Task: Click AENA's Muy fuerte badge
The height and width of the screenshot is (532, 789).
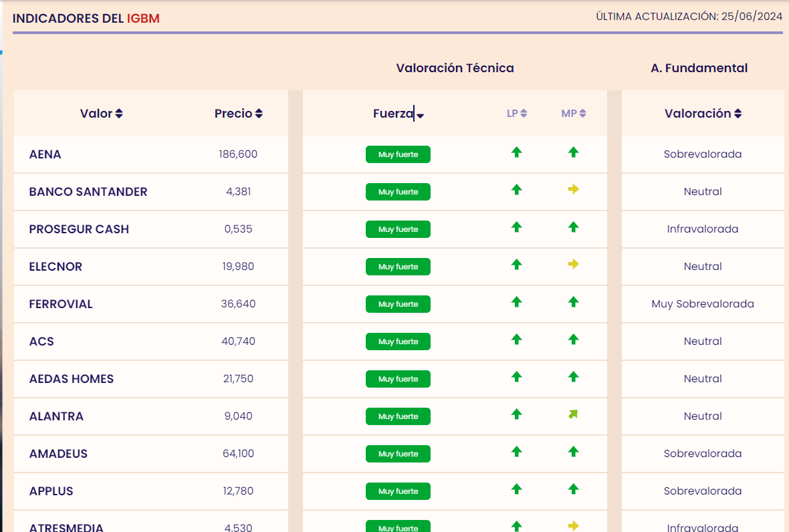Action: (398, 154)
